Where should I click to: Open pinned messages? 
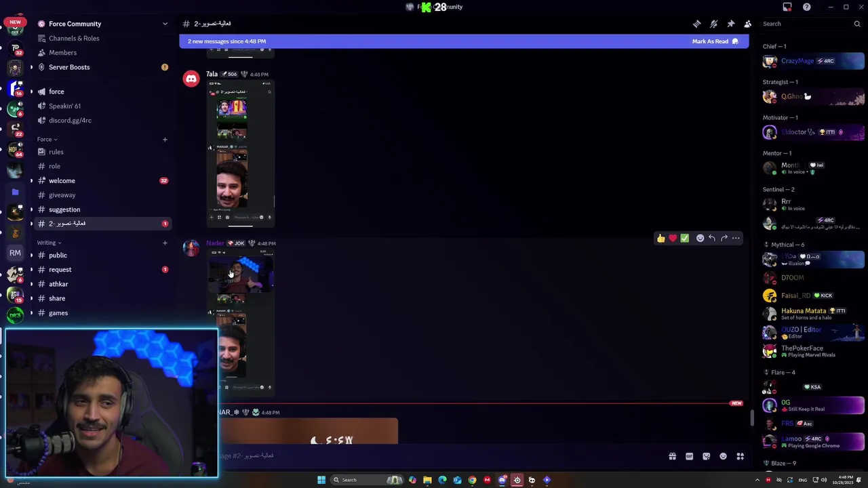pos(730,24)
